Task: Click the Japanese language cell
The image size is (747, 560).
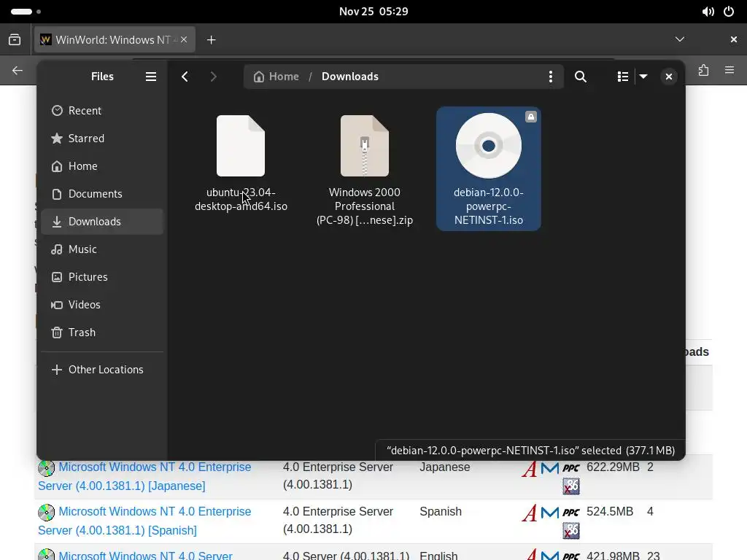Action: (444, 467)
